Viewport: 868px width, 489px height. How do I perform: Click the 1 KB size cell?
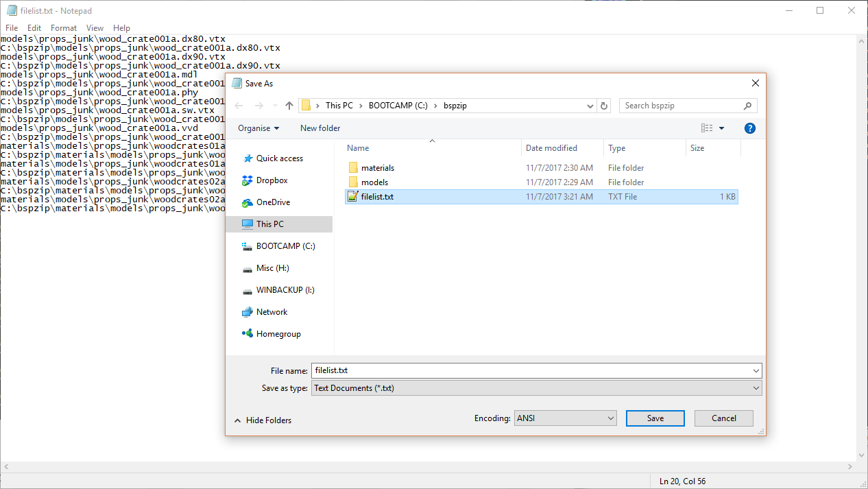pyautogui.click(x=727, y=197)
